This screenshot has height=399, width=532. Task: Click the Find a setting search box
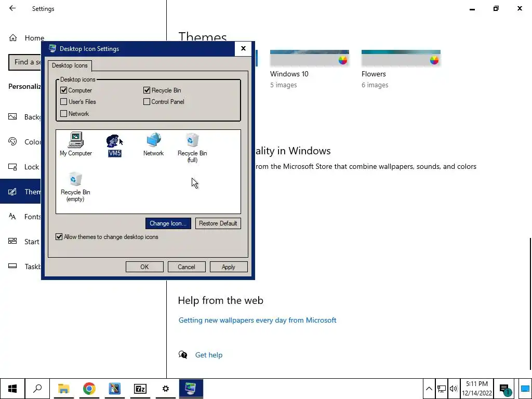click(25, 62)
